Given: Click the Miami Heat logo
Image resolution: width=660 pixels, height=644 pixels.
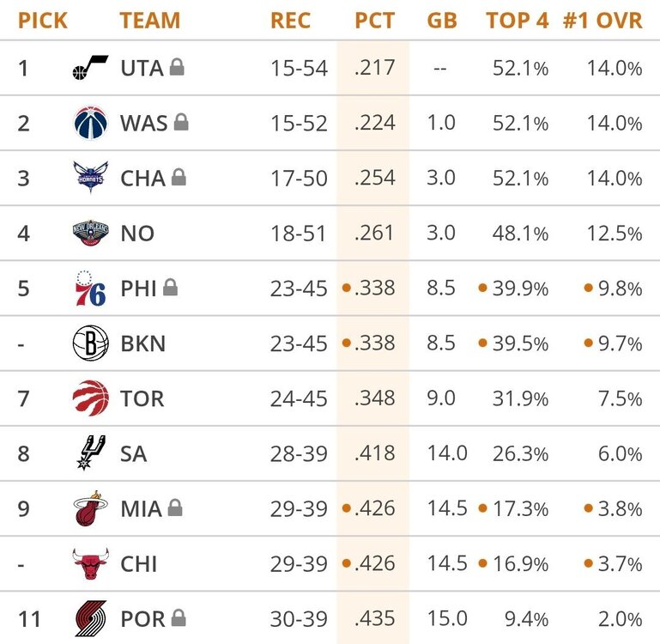Looking at the screenshot, I should [x=90, y=508].
